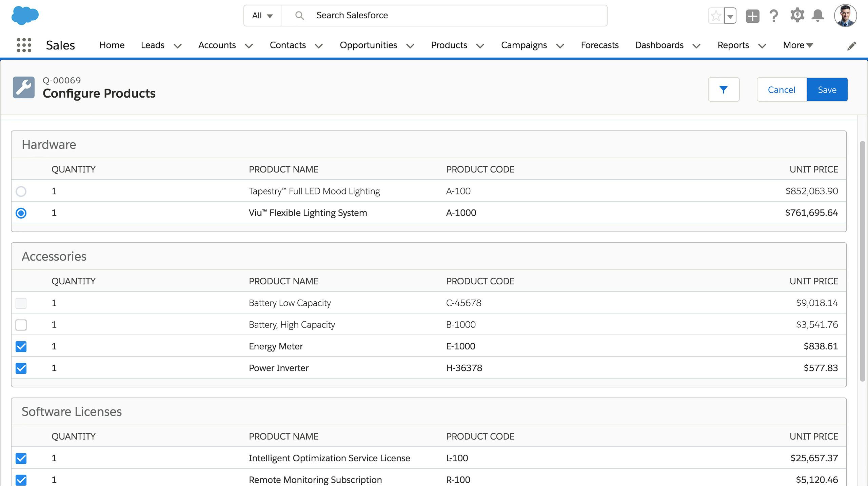Expand the Accounts tab chevron
Screen dimensions: 868x486
249,46
